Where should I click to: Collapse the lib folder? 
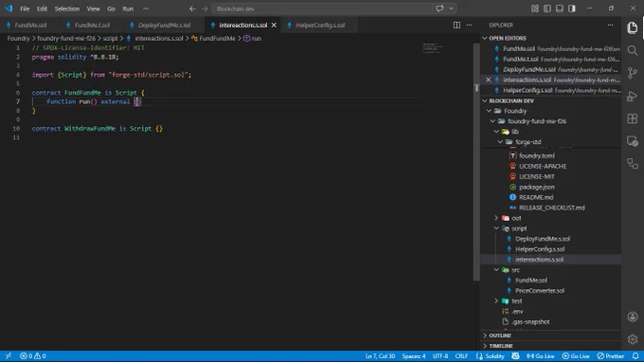pyautogui.click(x=496, y=132)
